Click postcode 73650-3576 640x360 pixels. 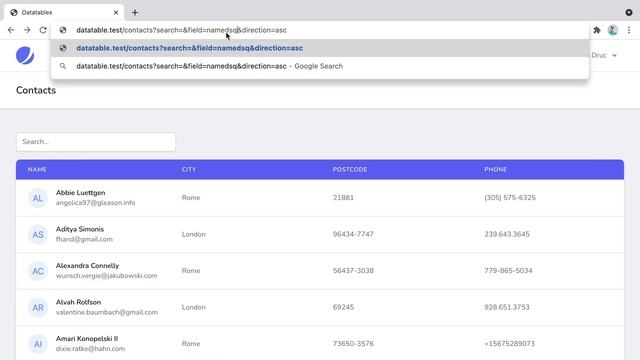[353, 344]
